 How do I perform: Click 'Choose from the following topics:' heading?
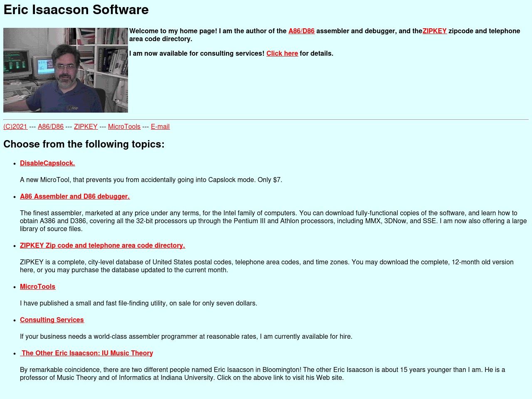[x=84, y=144]
